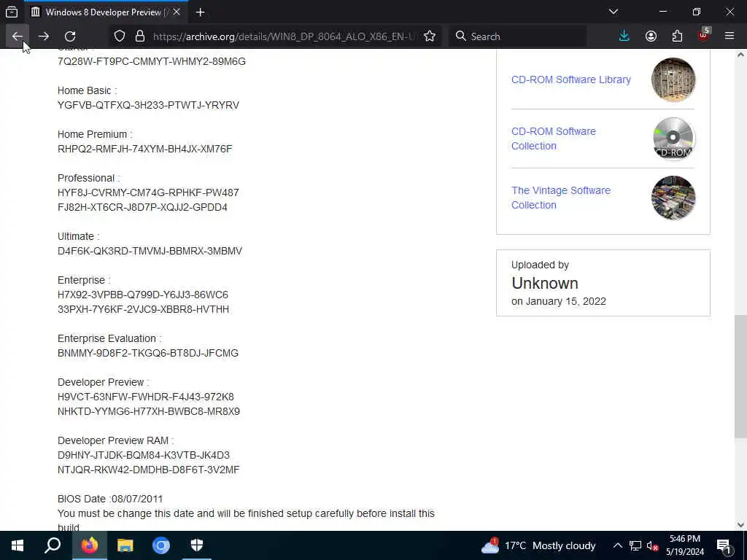Open the uBlock Origin extension

[x=704, y=35]
